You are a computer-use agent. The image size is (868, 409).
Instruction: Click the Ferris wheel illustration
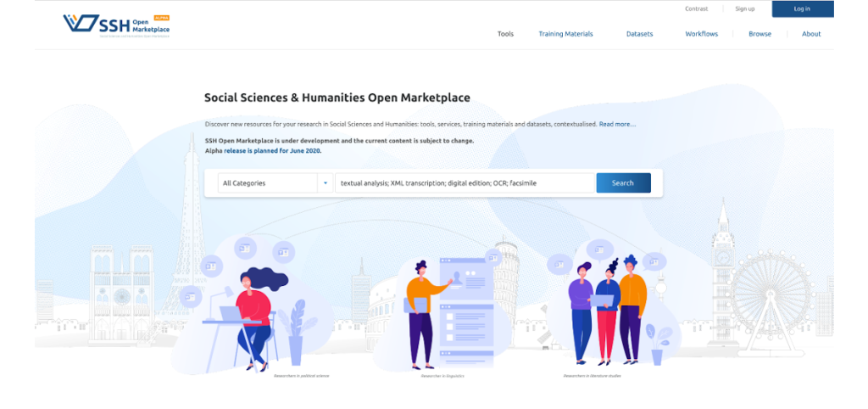click(770, 297)
